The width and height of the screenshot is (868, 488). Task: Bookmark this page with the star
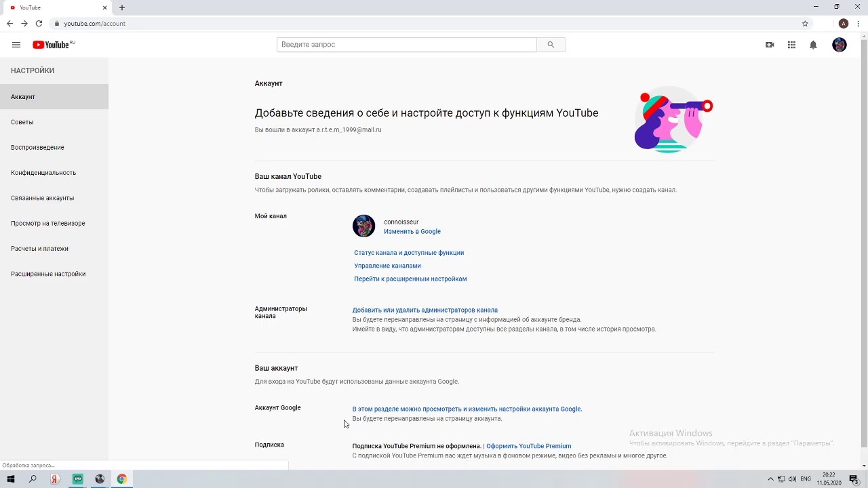(x=805, y=23)
